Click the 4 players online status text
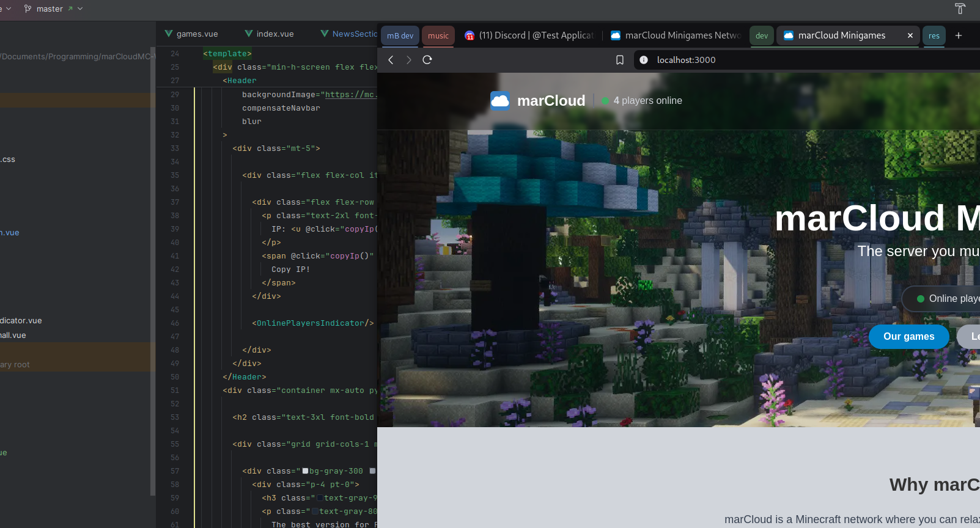 pyautogui.click(x=647, y=101)
